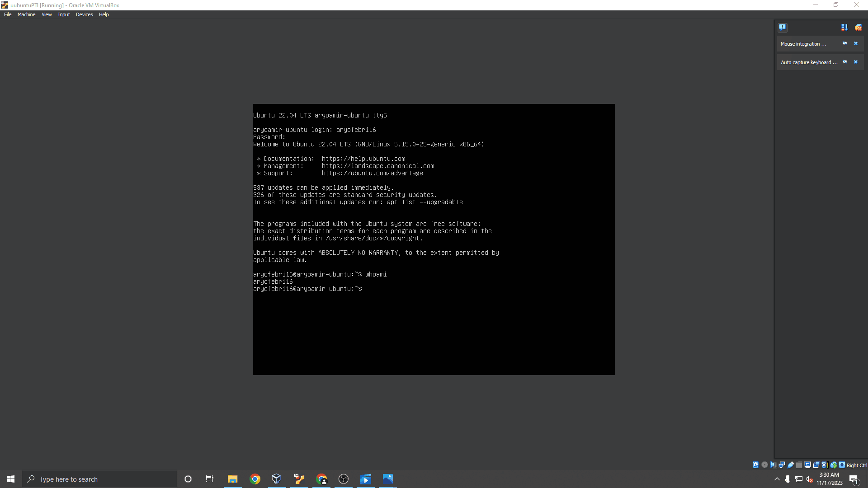Dismiss the Auto capture keyboard notification
Viewport: 868px width, 488px height.
pyautogui.click(x=855, y=62)
